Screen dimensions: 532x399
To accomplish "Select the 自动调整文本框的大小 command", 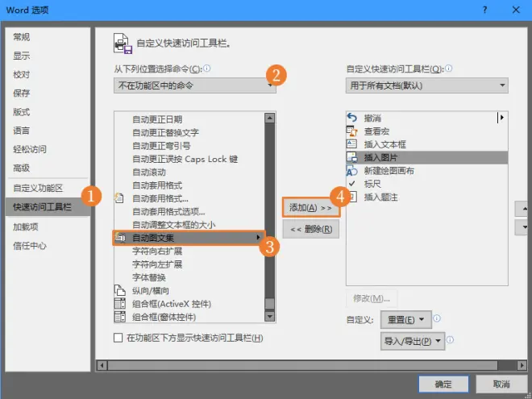I will pyautogui.click(x=189, y=225).
